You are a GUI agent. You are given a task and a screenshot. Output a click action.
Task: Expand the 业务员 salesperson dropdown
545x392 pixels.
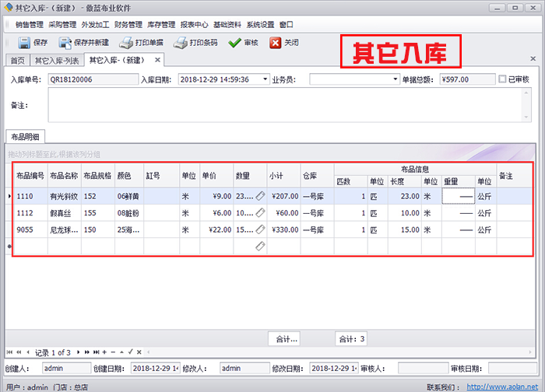(x=395, y=79)
